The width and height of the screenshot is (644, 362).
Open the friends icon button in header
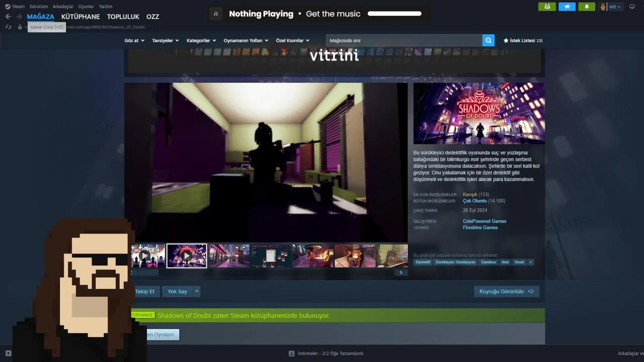(x=547, y=7)
